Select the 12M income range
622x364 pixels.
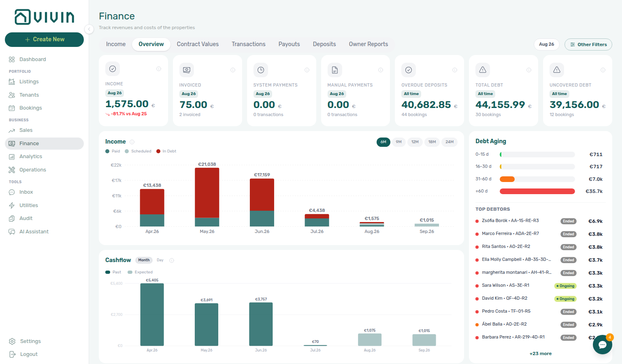coord(415,142)
